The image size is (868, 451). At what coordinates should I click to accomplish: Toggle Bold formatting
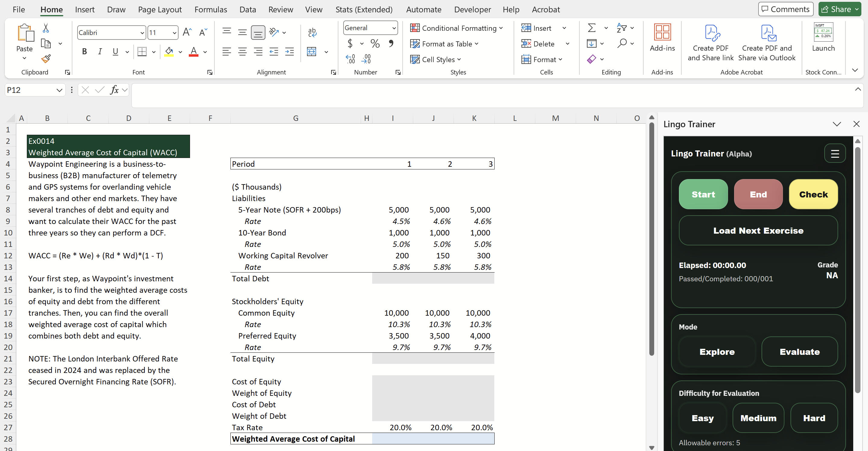click(84, 52)
